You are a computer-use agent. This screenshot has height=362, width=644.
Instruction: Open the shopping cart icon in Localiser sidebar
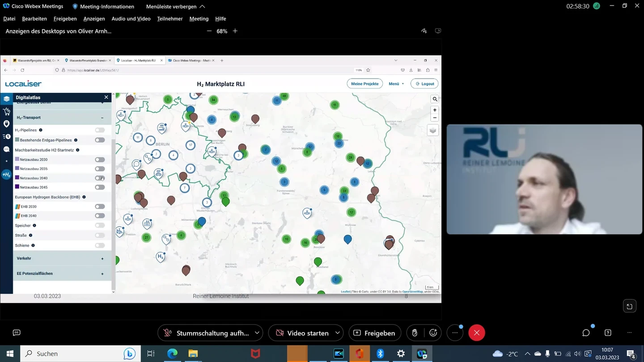pos(6,111)
